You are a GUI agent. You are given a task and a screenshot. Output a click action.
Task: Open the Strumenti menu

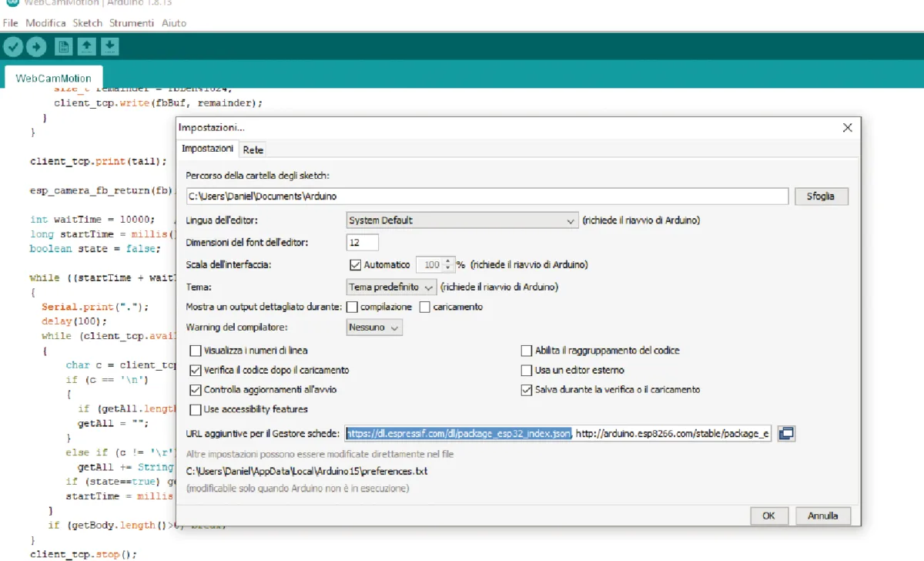tap(131, 23)
